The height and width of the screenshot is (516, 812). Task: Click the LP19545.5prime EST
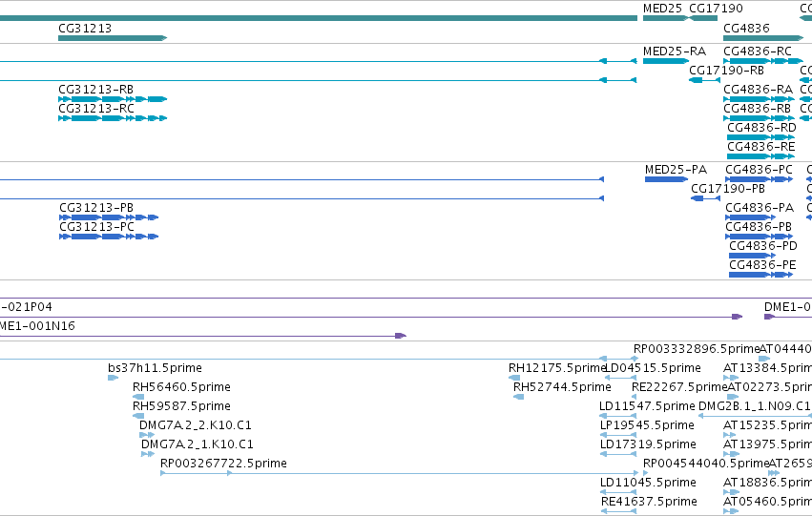618,435
